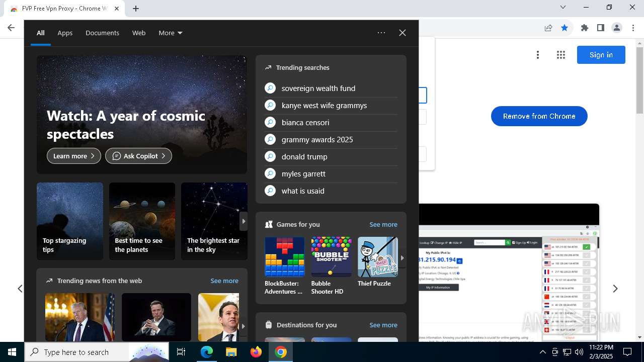
Task: Click the Windows Start button
Action: [x=12, y=352]
